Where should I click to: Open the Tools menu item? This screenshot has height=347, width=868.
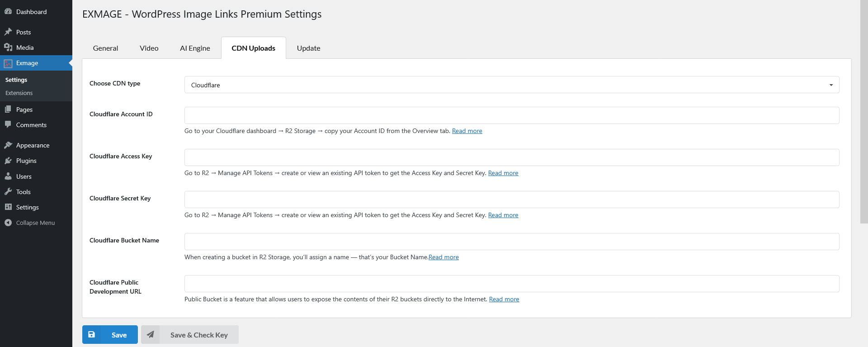click(36, 192)
